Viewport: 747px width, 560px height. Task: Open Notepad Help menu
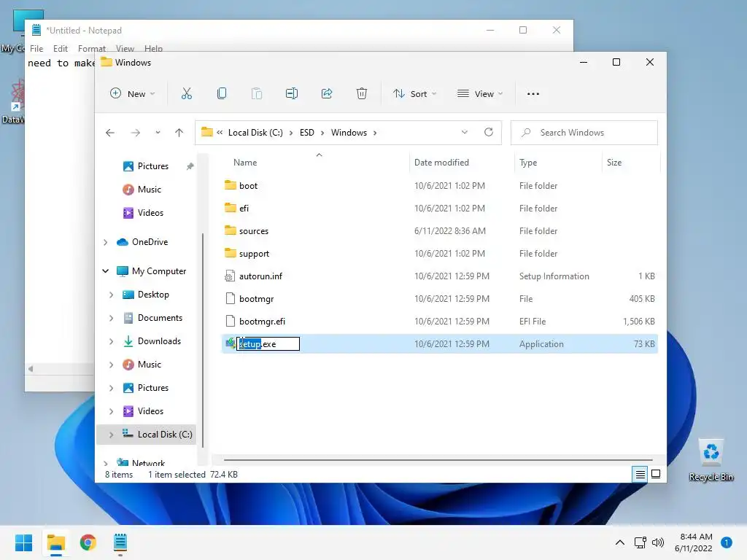[x=153, y=49]
